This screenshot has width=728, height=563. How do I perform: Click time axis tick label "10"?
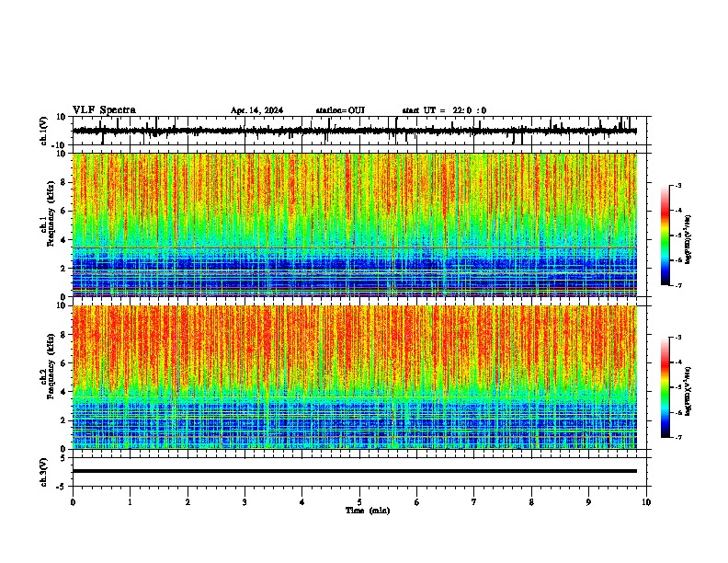point(646,502)
